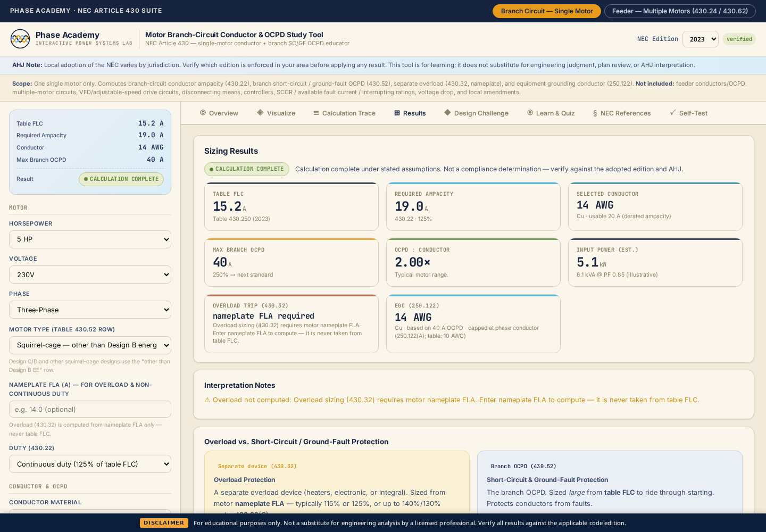
Task: Click the 'CONDUCTOR MATERIAL' label
Action: click(x=45, y=502)
